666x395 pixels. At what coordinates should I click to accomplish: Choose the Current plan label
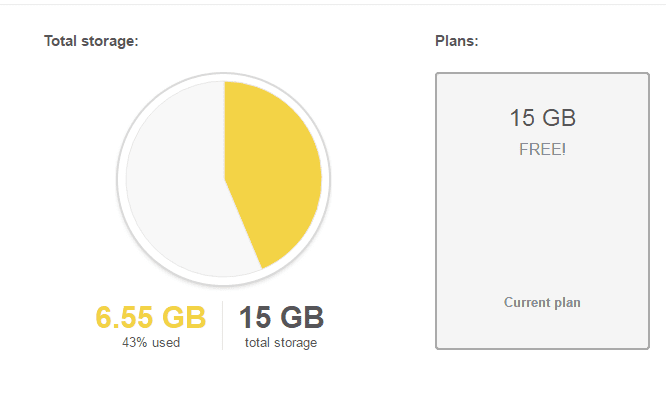pos(542,302)
